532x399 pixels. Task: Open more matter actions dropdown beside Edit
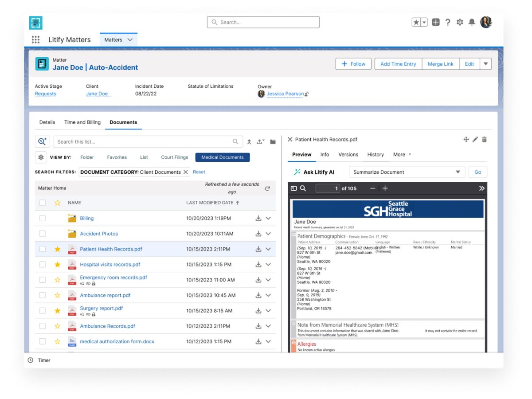click(x=486, y=64)
